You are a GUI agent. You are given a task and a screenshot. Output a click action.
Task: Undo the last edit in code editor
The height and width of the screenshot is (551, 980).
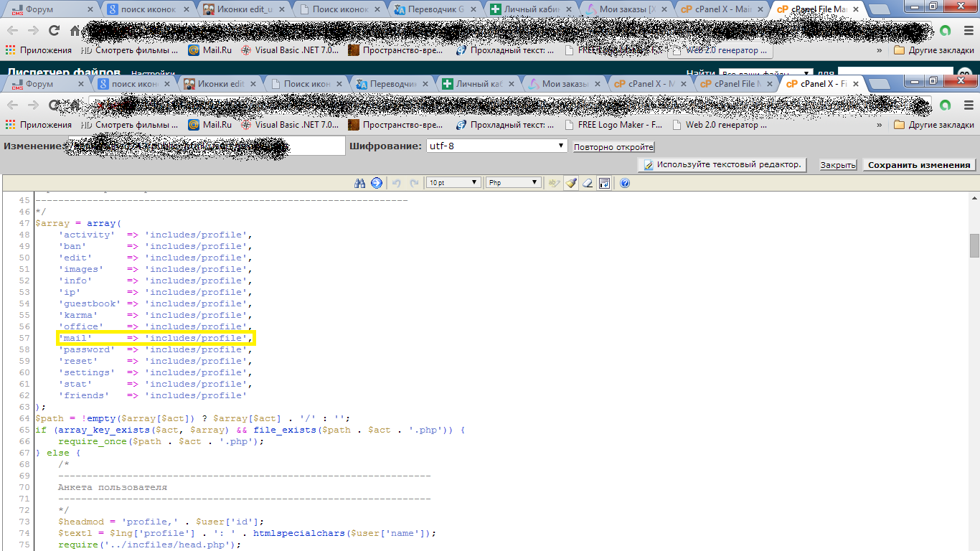point(397,183)
